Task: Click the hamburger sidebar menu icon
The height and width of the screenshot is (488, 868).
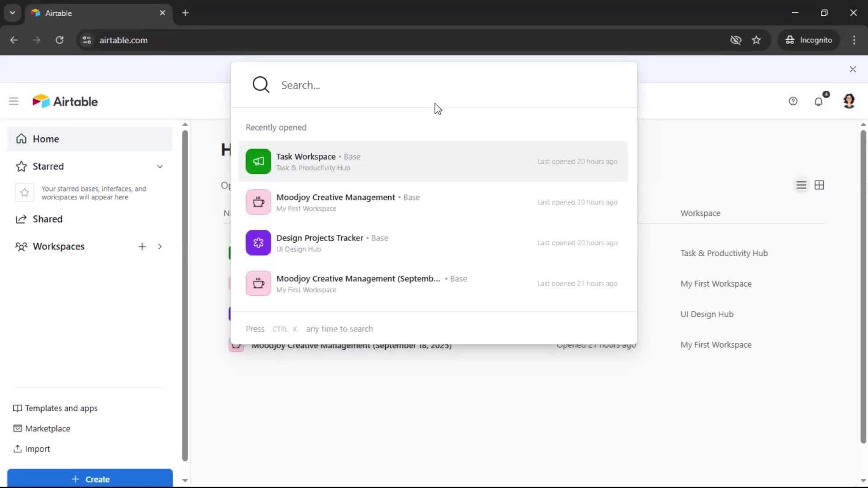Action: pos(14,101)
